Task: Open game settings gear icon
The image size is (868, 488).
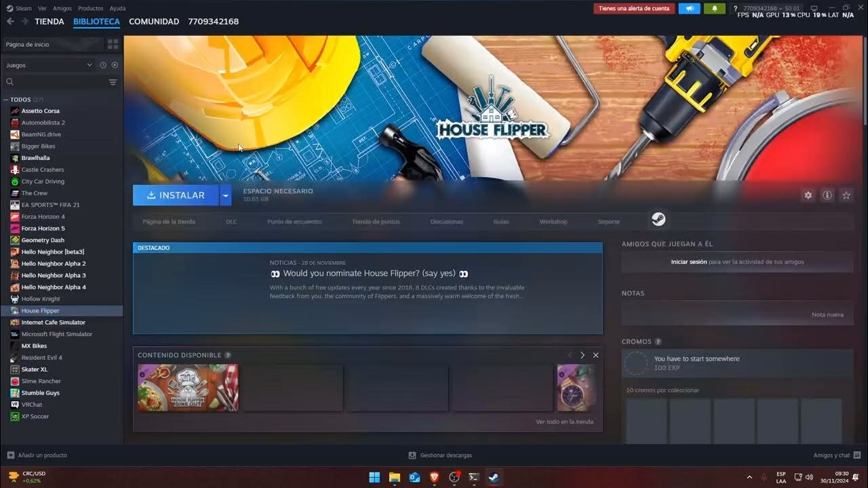Action: pos(808,195)
